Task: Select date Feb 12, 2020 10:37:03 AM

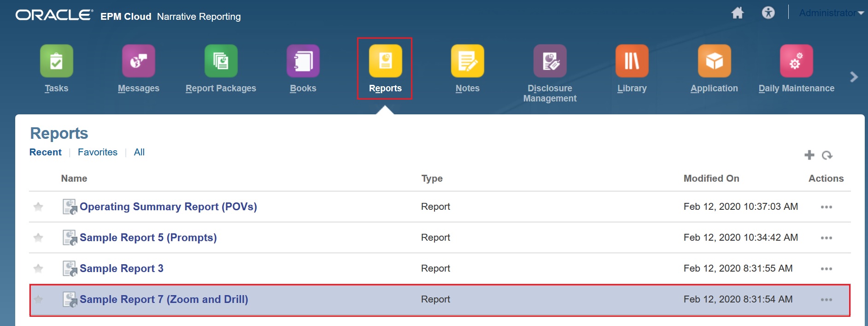Action: (741, 207)
